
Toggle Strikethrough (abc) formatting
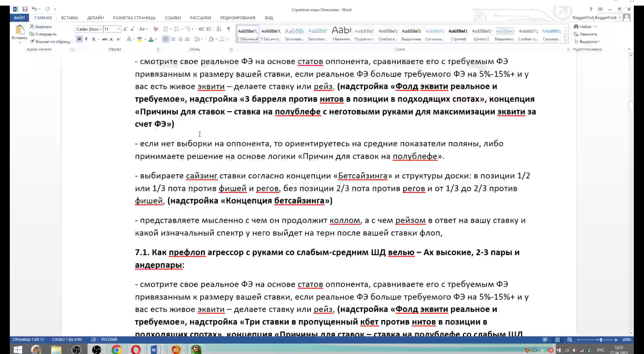105,39
